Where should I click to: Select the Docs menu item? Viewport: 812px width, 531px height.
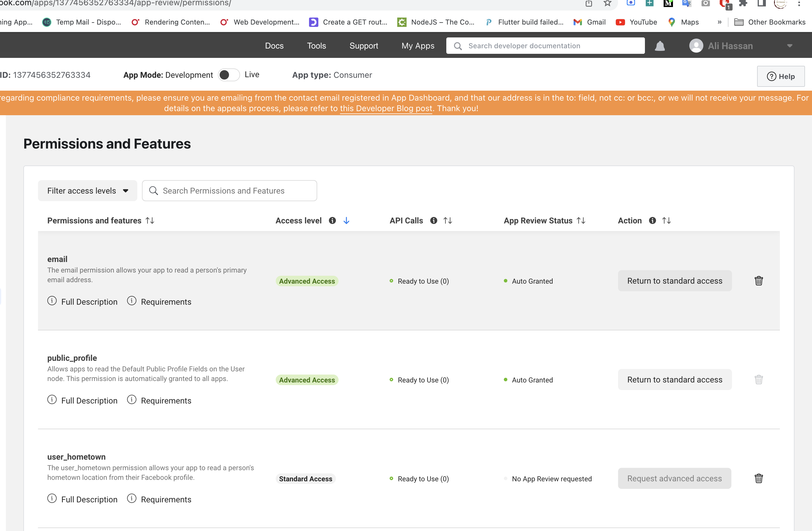274,45
